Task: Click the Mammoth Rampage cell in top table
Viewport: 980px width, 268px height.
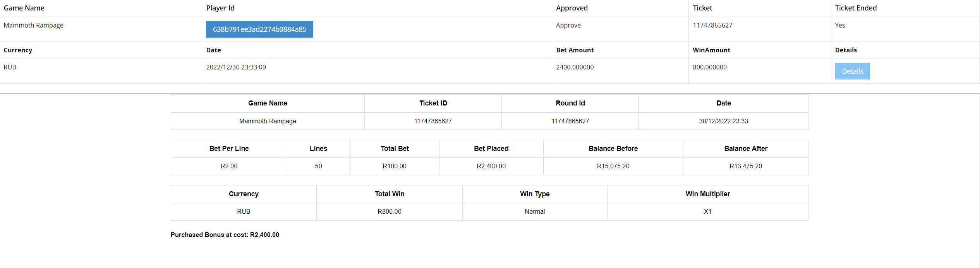Action: click(34, 25)
